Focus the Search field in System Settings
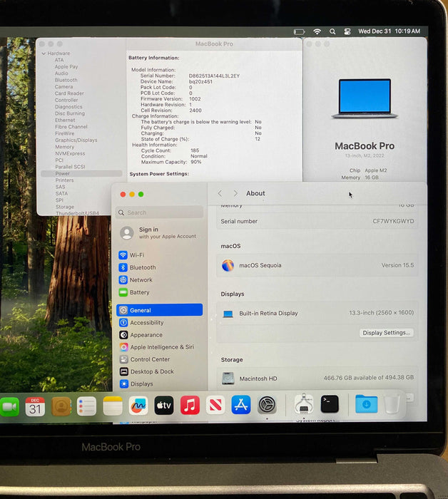The width and height of the screenshot is (448, 499). pyautogui.click(x=160, y=212)
